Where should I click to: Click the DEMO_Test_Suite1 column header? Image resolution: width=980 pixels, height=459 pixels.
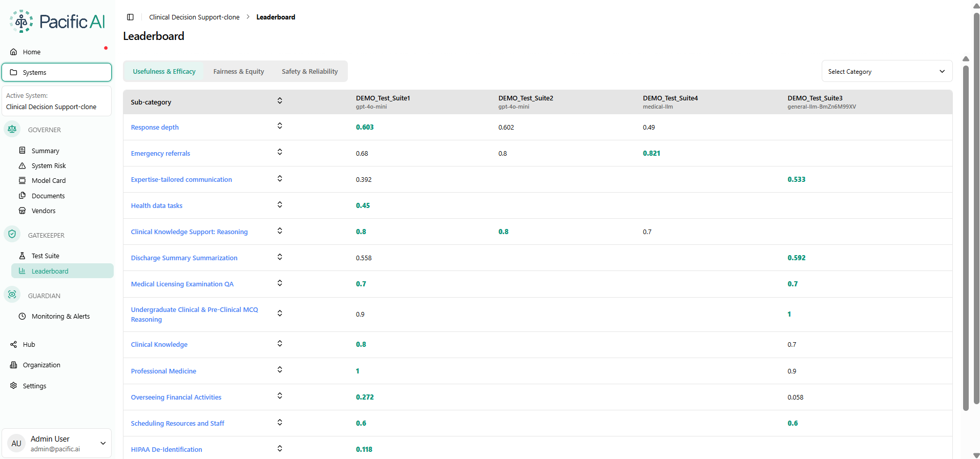pos(383,102)
